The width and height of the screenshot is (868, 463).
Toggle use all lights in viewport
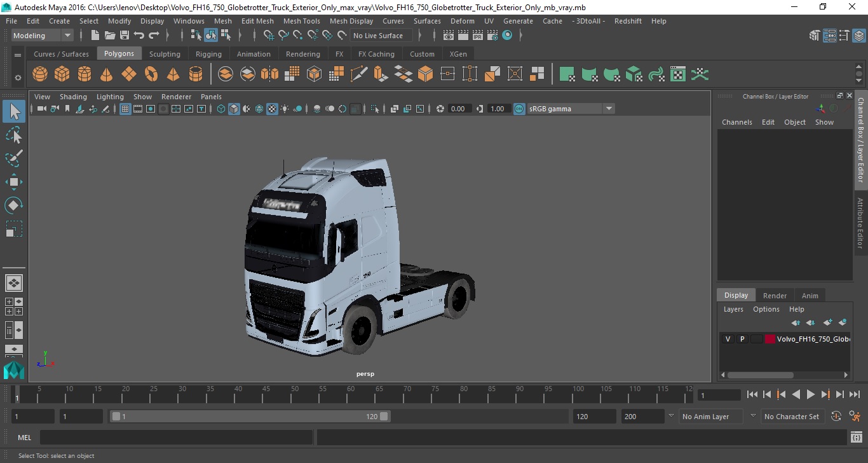[x=285, y=109]
